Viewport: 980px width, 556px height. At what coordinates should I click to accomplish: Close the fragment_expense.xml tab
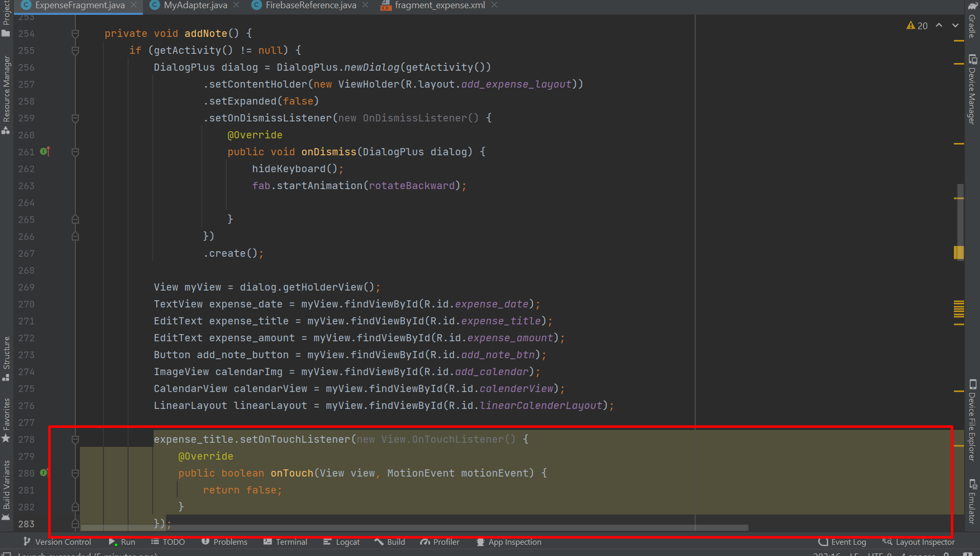(494, 5)
